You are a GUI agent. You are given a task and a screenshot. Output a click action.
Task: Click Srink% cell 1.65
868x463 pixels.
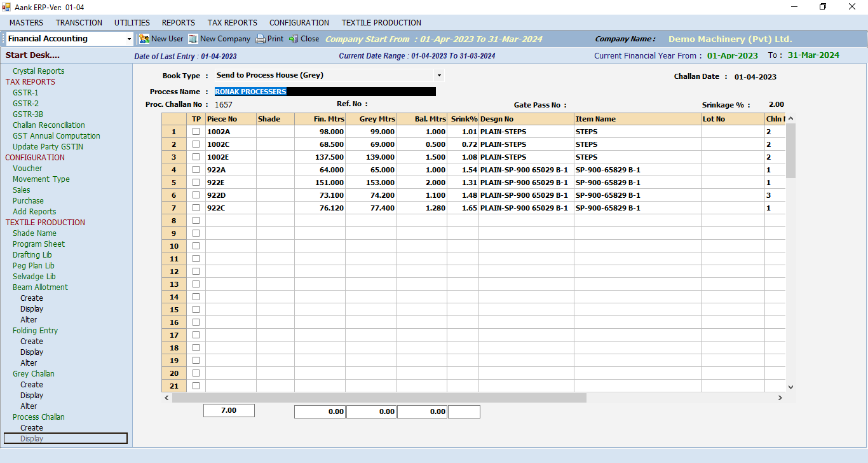click(463, 208)
